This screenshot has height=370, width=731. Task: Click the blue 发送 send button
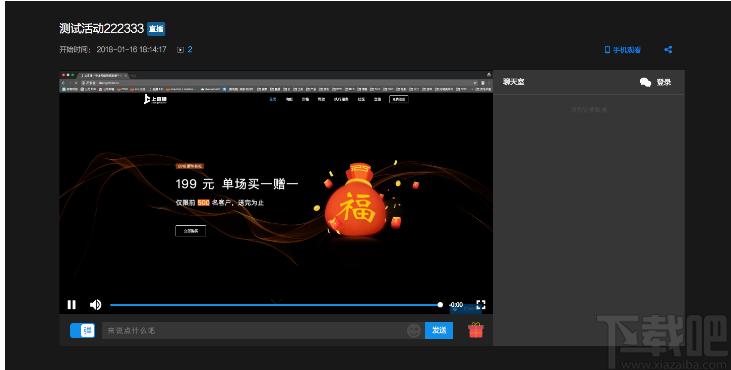click(x=439, y=330)
